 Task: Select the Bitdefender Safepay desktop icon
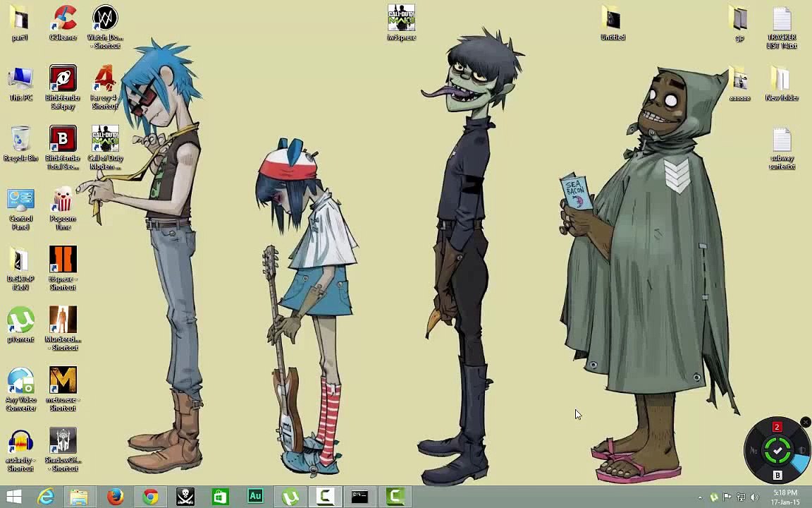click(x=63, y=80)
